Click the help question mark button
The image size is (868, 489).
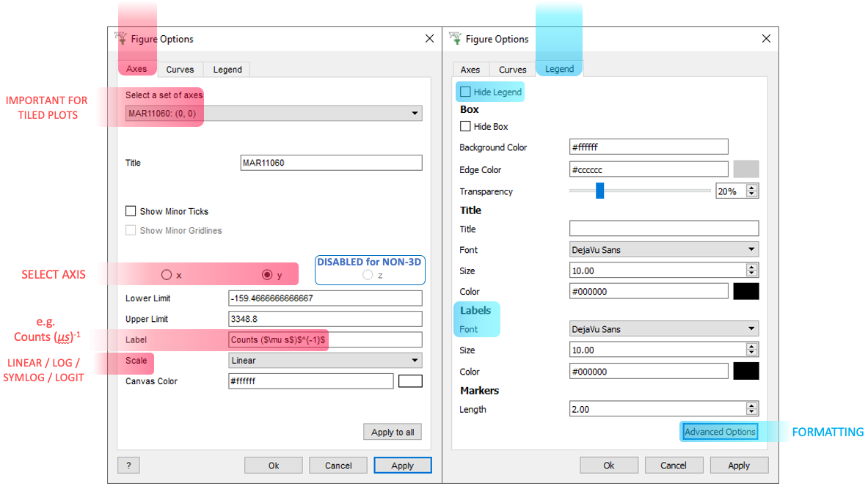(128, 466)
